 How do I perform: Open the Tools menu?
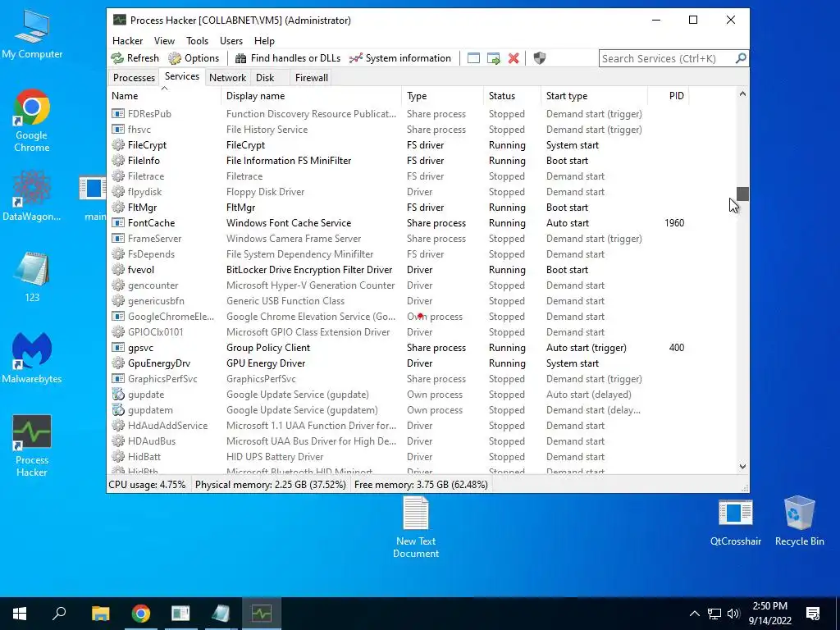click(x=197, y=41)
